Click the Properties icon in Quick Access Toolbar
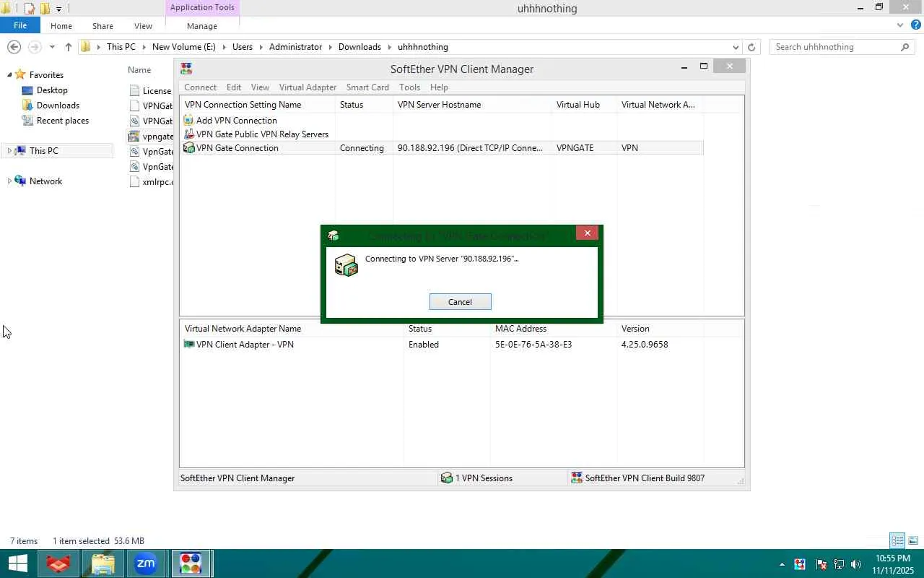Screen dimensions: 924x578 pyautogui.click(x=30, y=9)
